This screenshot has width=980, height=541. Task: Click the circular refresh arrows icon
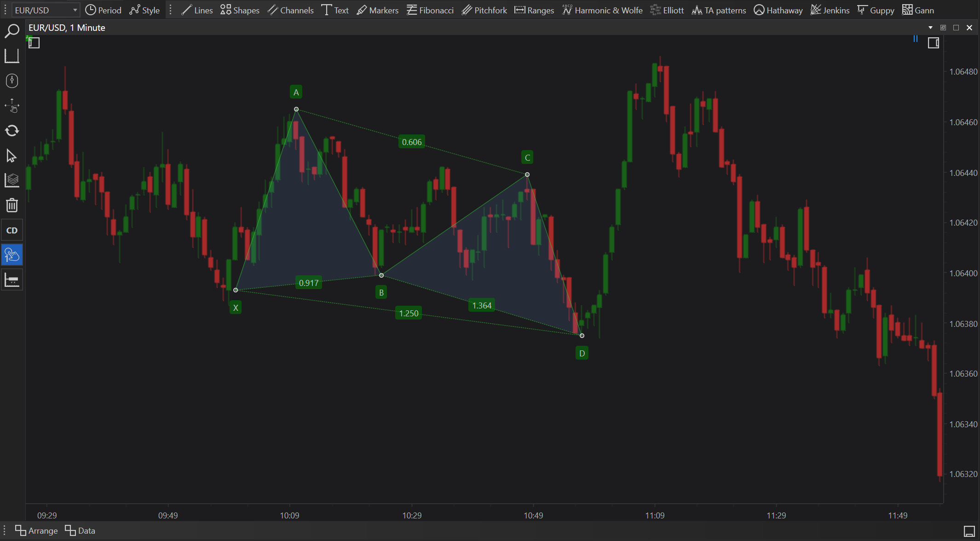[x=12, y=131]
